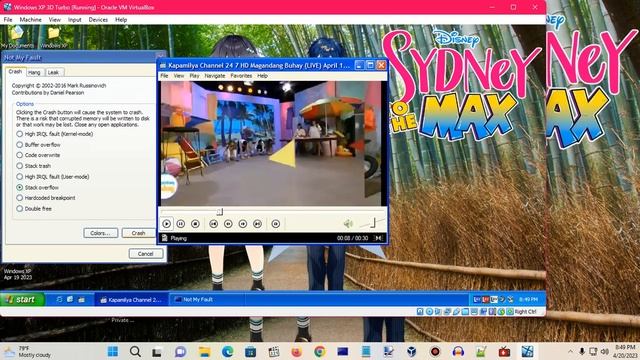Open the VirtualBox File menu
The height and width of the screenshot is (360, 640).
pos(8,20)
